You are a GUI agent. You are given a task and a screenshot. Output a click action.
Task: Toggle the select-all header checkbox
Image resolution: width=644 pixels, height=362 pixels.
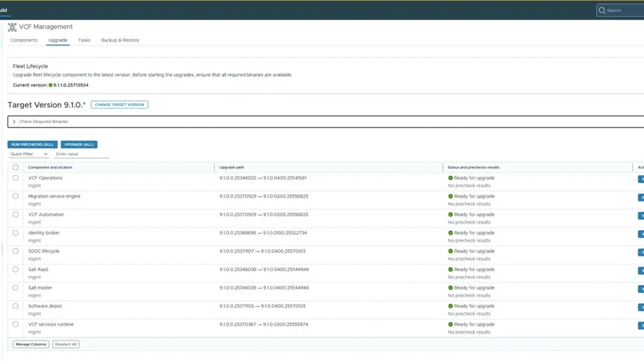pos(16,167)
